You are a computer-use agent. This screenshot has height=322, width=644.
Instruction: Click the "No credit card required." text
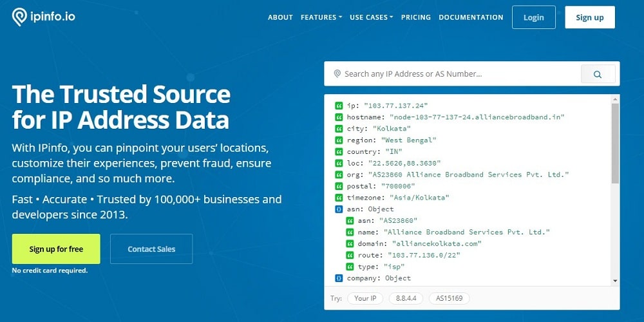click(x=50, y=270)
